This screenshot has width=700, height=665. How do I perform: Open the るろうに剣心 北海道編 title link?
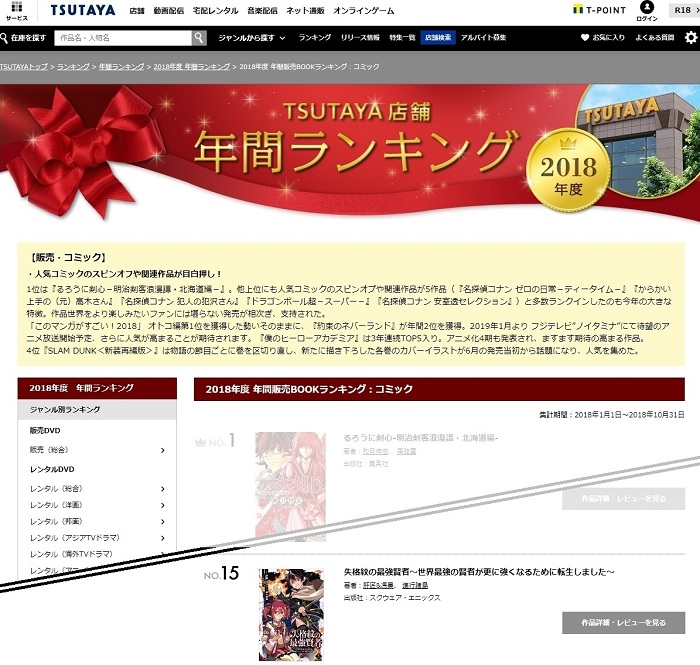tap(421, 438)
